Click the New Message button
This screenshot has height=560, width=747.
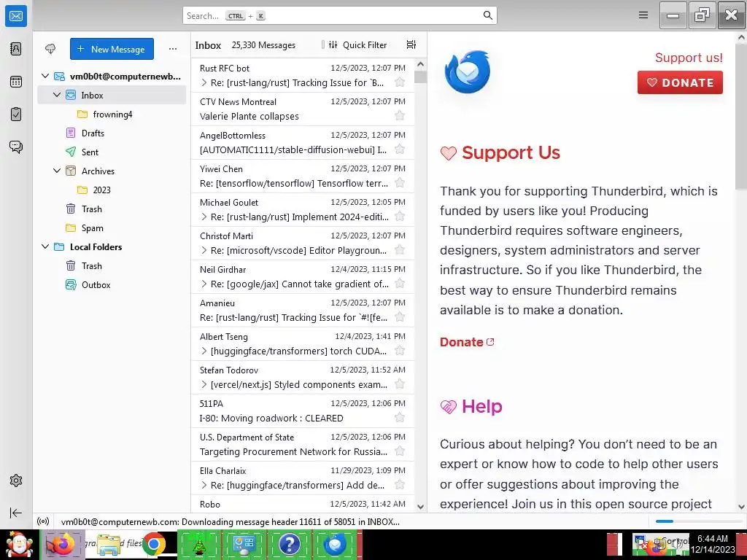(112, 49)
